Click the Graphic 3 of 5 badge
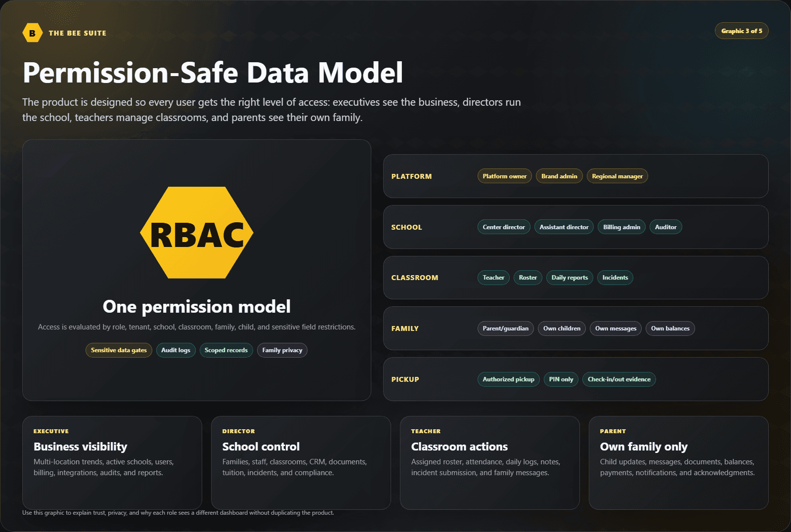This screenshot has width=791, height=532. tap(742, 31)
